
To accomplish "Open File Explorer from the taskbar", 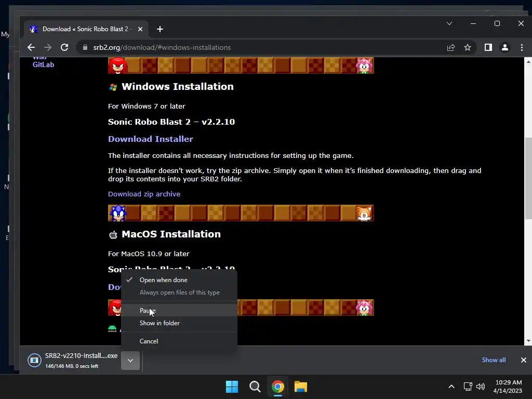I will pos(301,387).
